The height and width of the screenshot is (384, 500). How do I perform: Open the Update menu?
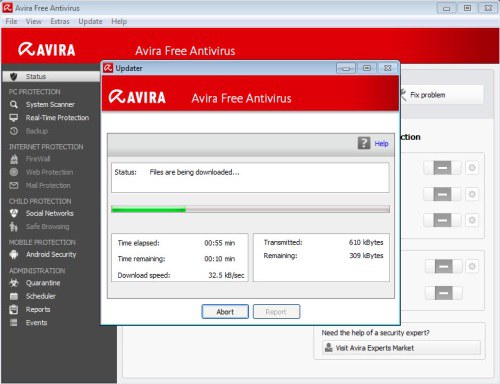point(90,21)
